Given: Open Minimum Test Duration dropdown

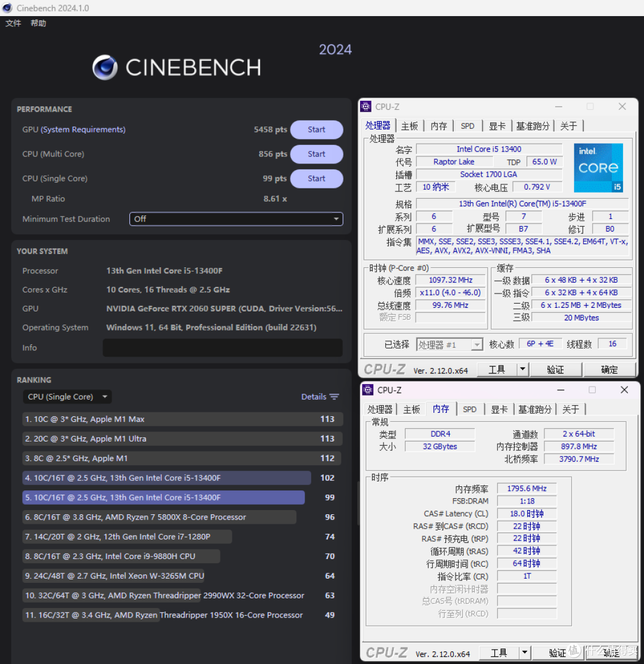Looking at the screenshot, I should 236,219.
